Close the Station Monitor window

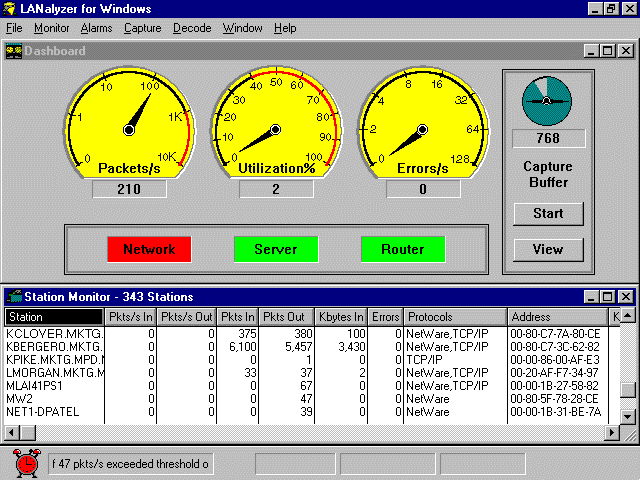coord(626,297)
